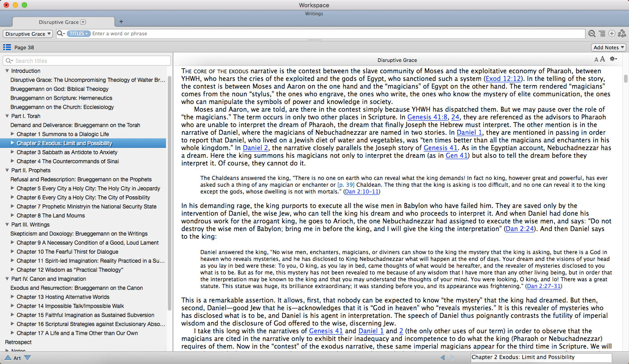Add a new tab with plus icon
This screenshot has height=364, width=629.
(x=121, y=22)
